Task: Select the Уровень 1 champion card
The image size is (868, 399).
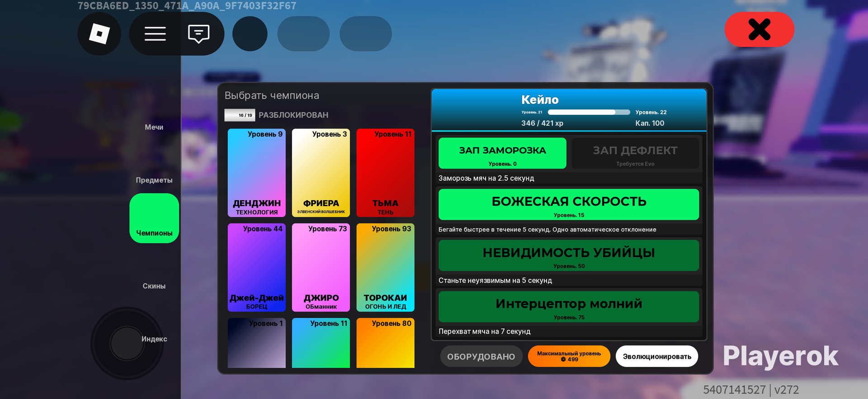Action: point(257,343)
